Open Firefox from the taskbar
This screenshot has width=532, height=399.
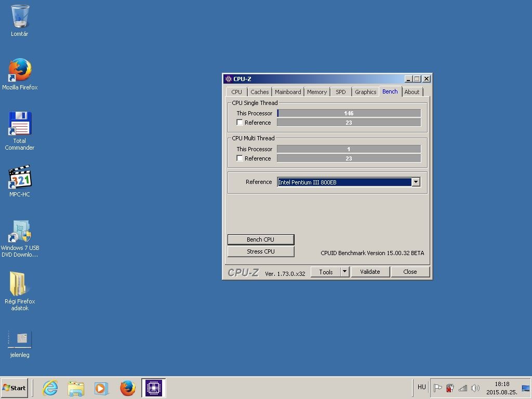tap(128, 388)
